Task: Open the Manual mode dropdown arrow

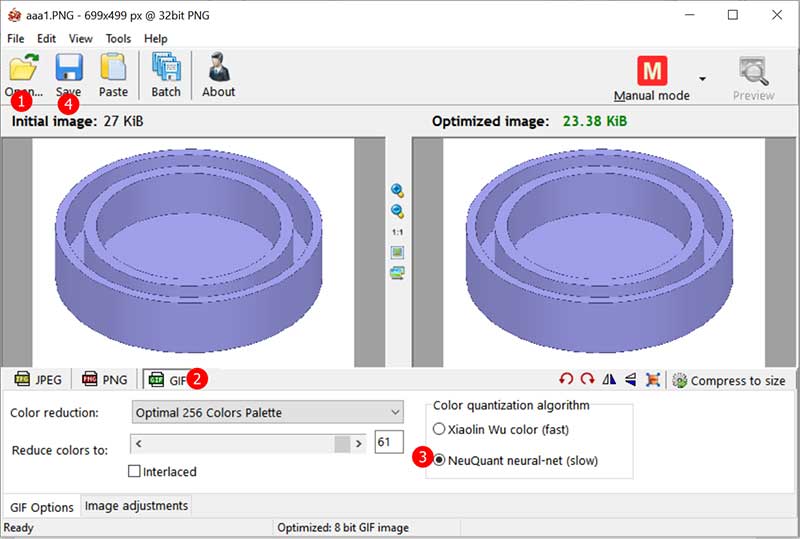Action: tap(702, 79)
